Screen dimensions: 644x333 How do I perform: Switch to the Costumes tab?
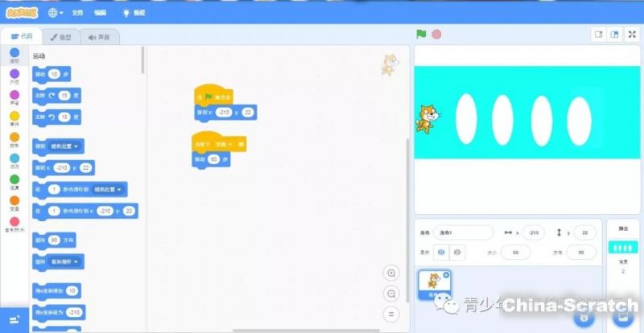coord(60,37)
